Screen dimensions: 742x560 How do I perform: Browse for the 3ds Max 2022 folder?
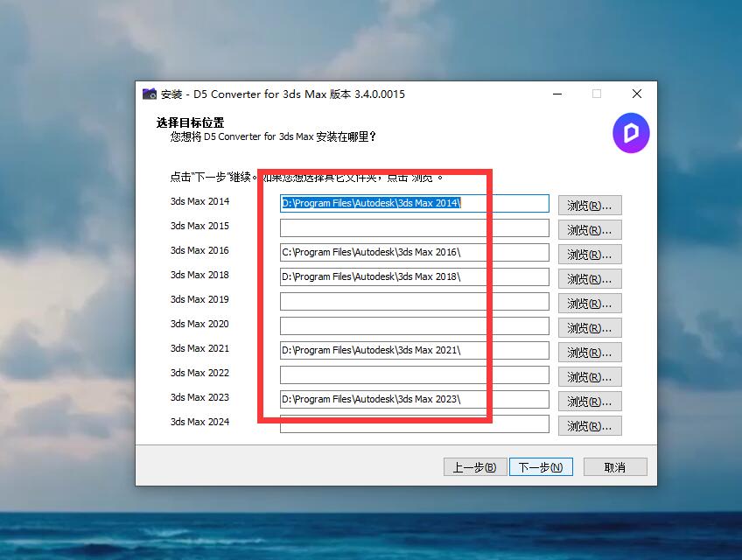tap(590, 377)
